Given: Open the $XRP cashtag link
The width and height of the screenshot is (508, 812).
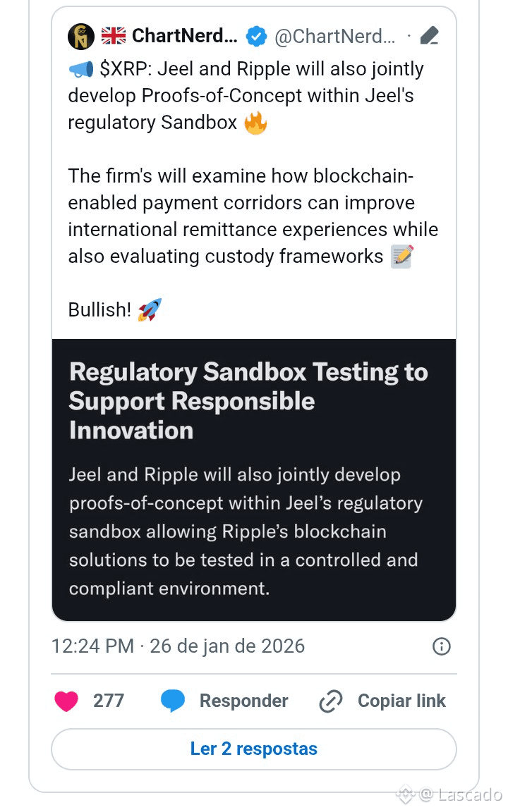Looking at the screenshot, I should [126, 69].
